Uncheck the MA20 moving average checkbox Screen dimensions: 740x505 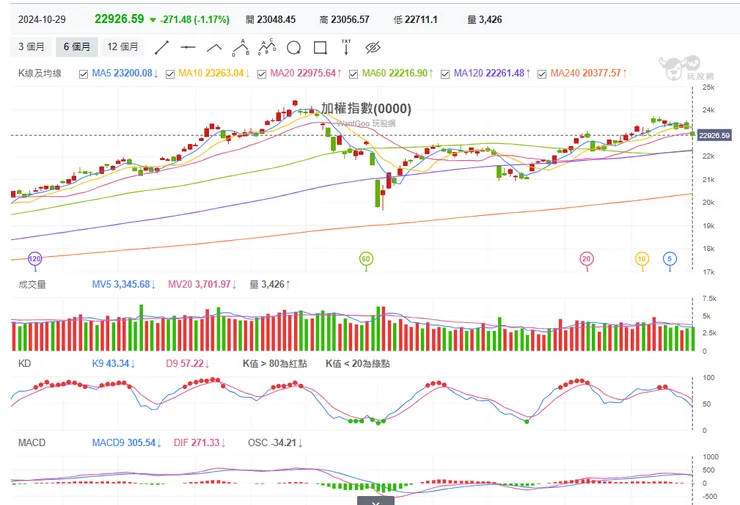[x=262, y=74]
